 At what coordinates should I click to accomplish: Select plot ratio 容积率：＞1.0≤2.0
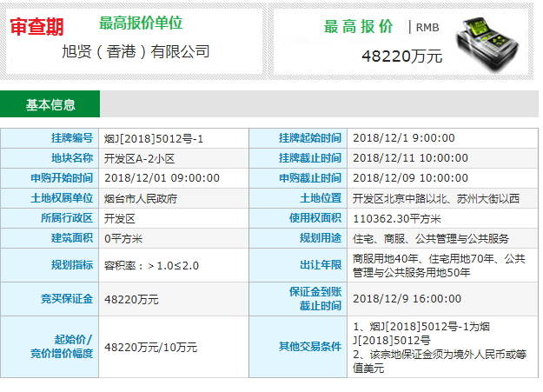tap(151, 266)
